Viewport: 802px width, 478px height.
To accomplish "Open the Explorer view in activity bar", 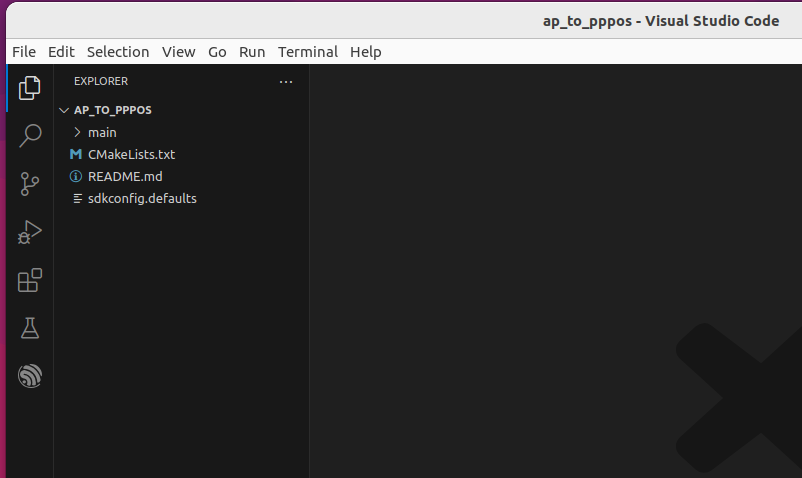I will (x=30, y=88).
